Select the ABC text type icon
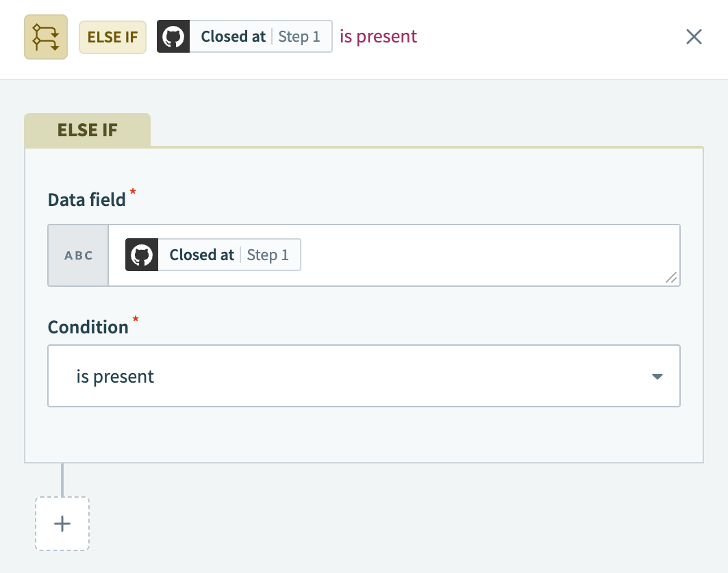The image size is (728, 573). tap(78, 255)
